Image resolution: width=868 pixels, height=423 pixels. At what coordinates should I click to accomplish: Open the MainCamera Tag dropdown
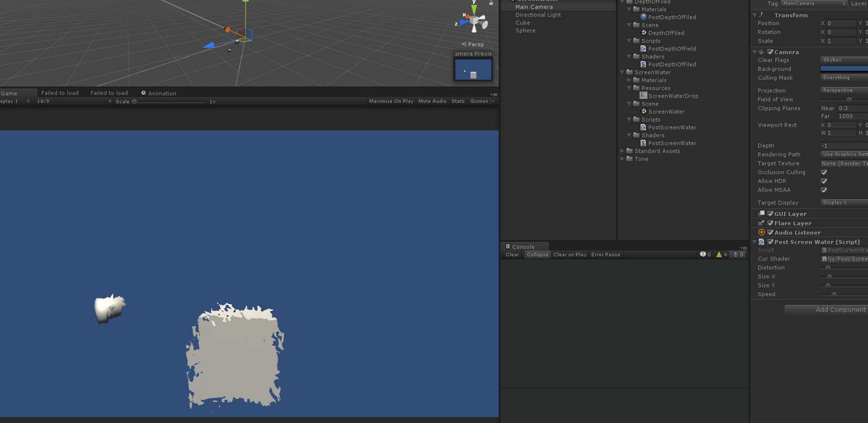pos(813,3)
